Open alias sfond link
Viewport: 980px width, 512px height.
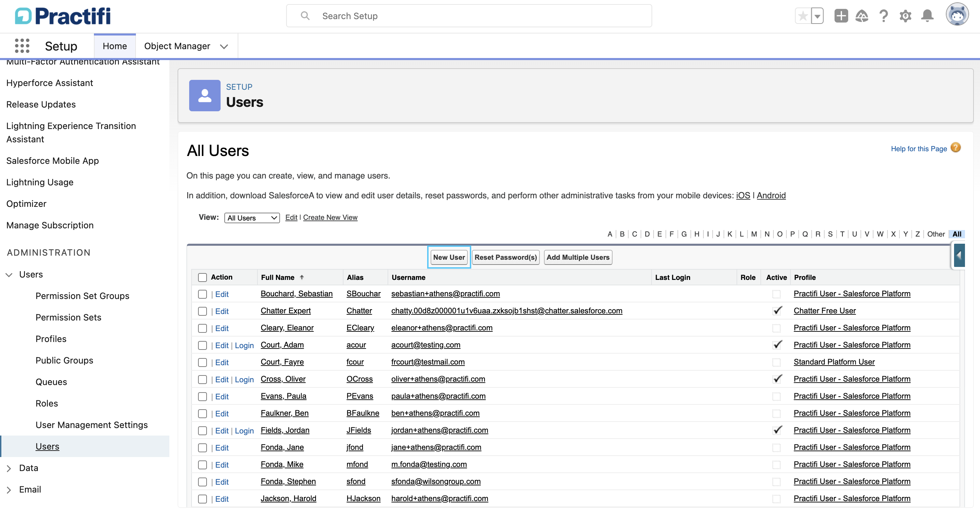tap(356, 481)
